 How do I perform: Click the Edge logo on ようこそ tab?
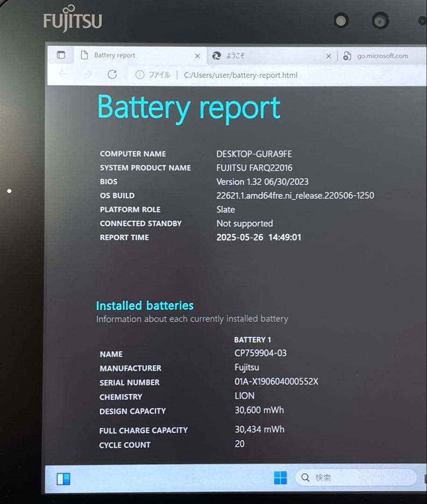(216, 56)
